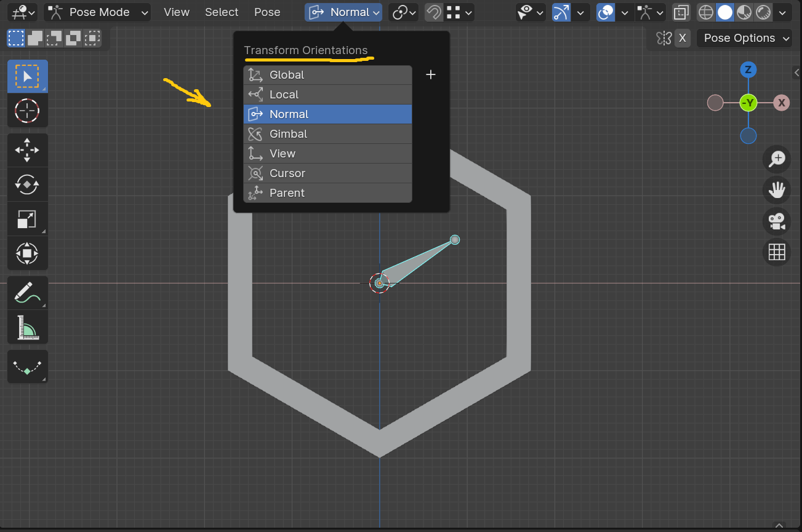Choose the Subtract selection mode icon
Screen dimensions: 802x532
coord(54,38)
